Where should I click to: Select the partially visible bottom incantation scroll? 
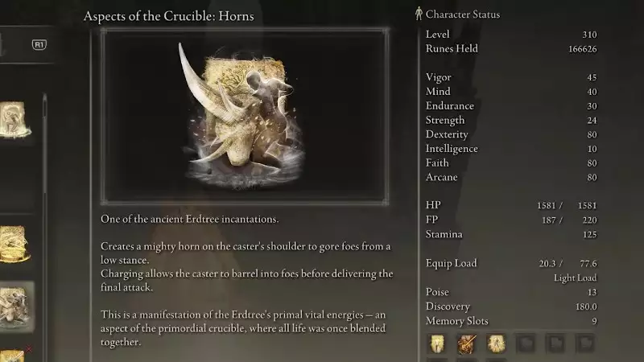pos(13,356)
